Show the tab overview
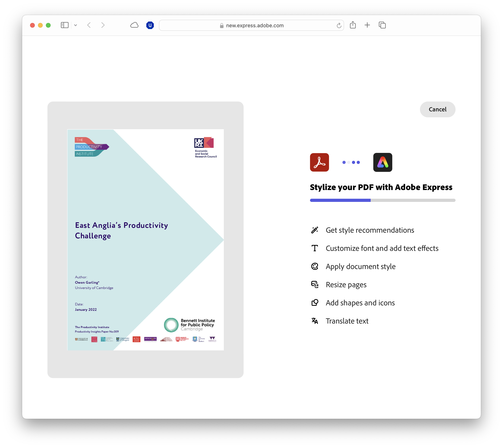Image resolution: width=503 pixels, height=448 pixels. point(382,25)
